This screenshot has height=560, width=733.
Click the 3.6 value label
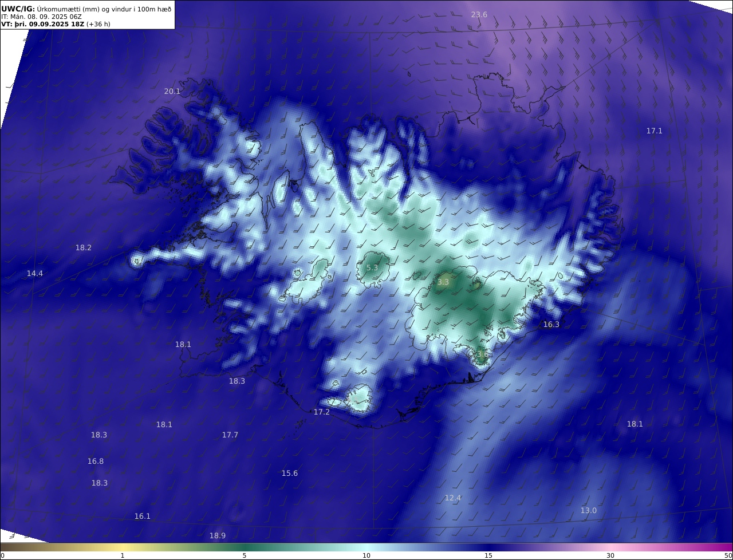pyautogui.click(x=482, y=354)
